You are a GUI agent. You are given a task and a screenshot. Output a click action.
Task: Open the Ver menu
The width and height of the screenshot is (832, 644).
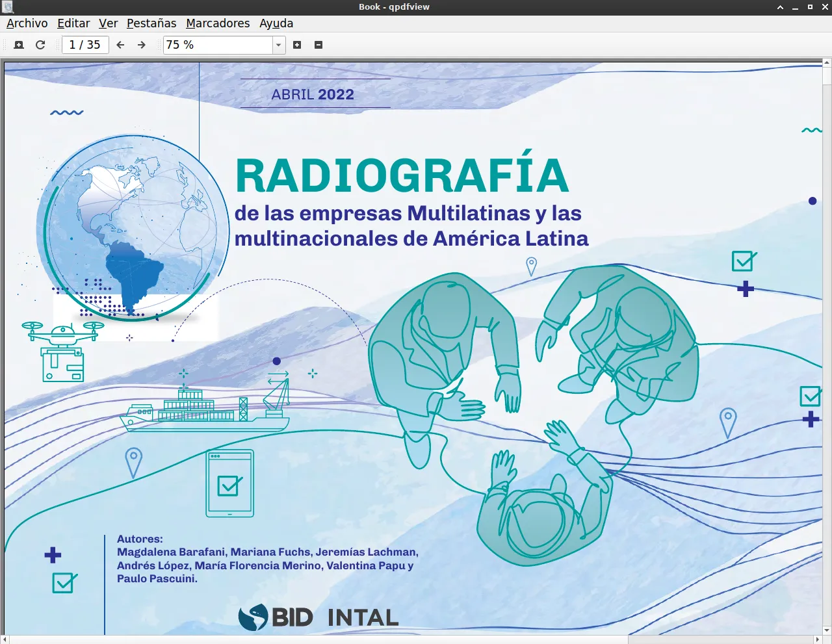(108, 23)
